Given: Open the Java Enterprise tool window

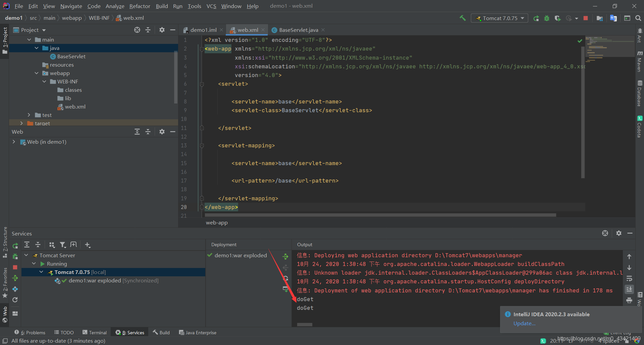Looking at the screenshot, I should pyautogui.click(x=198, y=333).
